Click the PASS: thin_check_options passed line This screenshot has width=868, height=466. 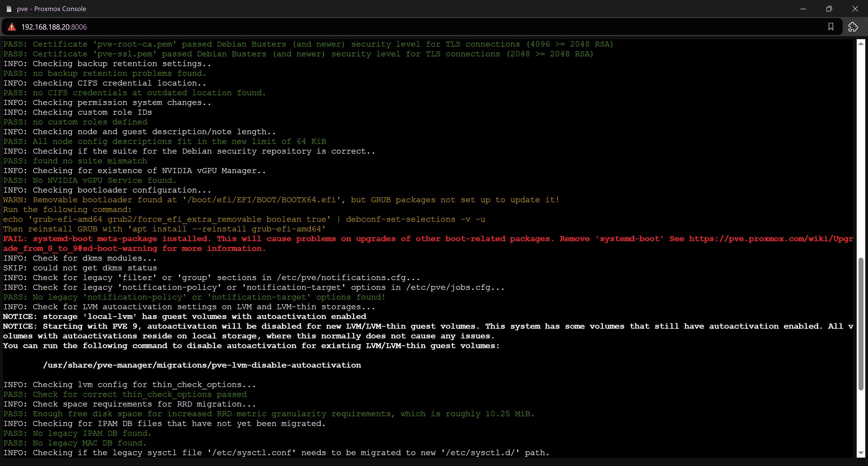point(125,394)
